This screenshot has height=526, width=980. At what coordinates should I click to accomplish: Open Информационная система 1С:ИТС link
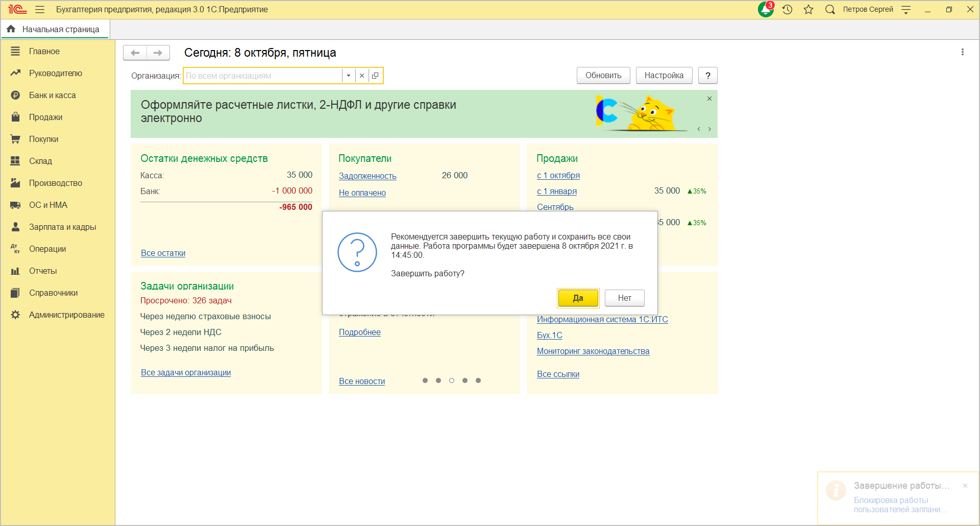pos(602,319)
